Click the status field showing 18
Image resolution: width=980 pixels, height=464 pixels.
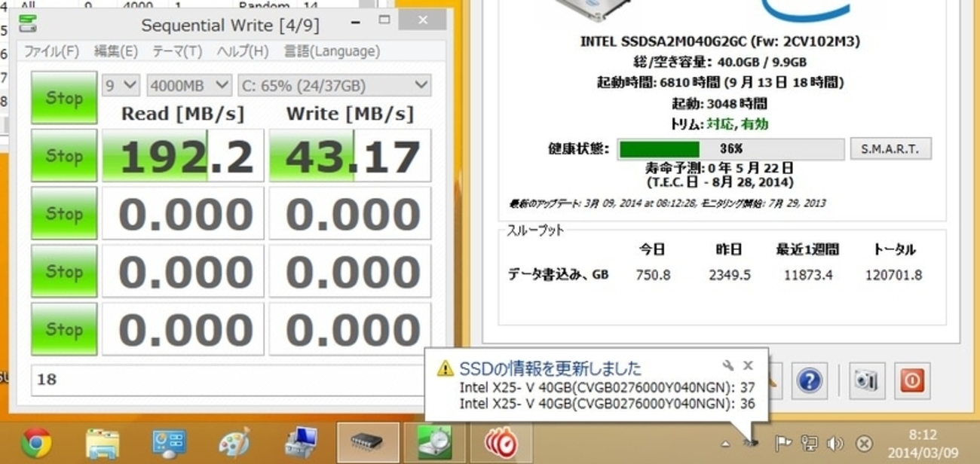click(230, 379)
